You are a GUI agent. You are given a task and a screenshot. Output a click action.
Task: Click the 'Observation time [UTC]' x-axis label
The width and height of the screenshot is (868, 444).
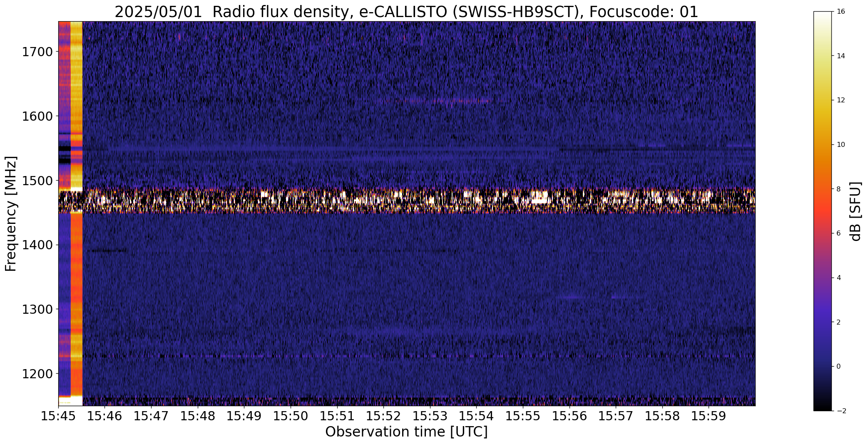click(x=406, y=432)
